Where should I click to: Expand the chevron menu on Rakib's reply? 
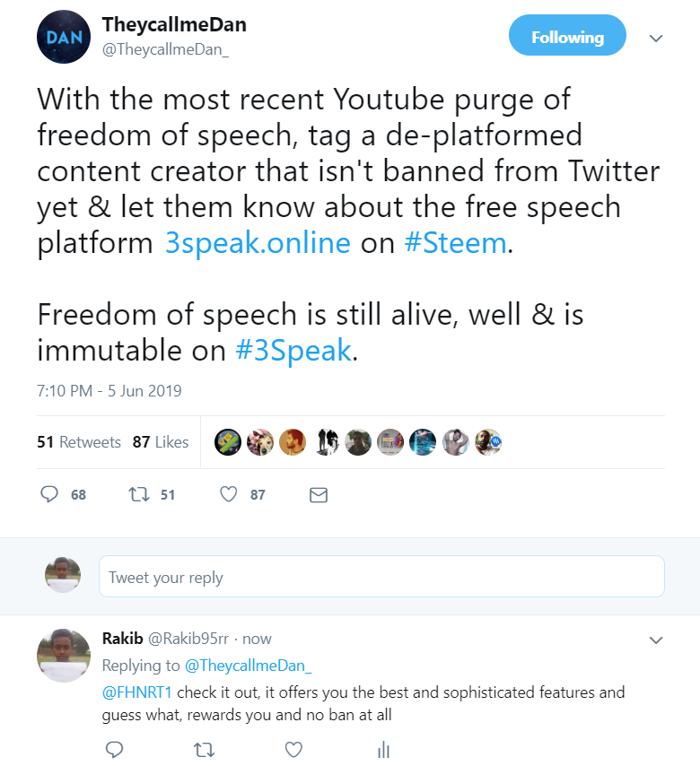tap(656, 640)
